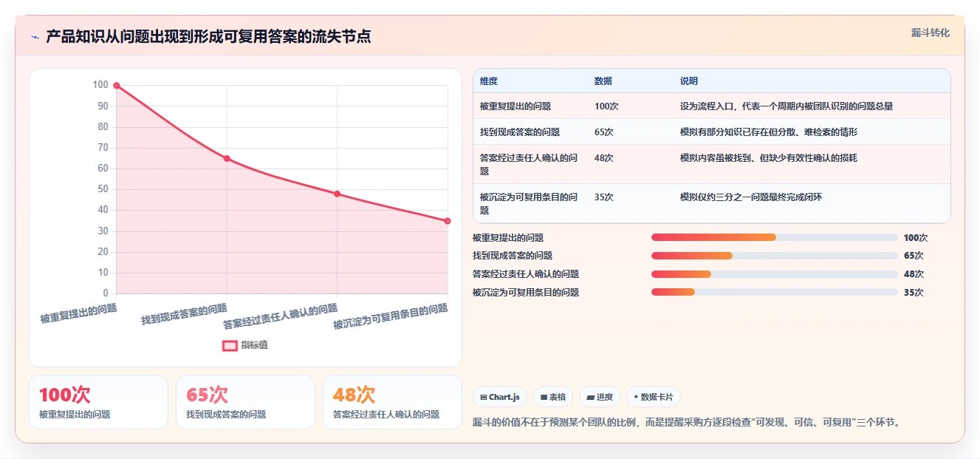Toggle the 指标值 legend item
This screenshot has height=459, width=980.
[246, 345]
